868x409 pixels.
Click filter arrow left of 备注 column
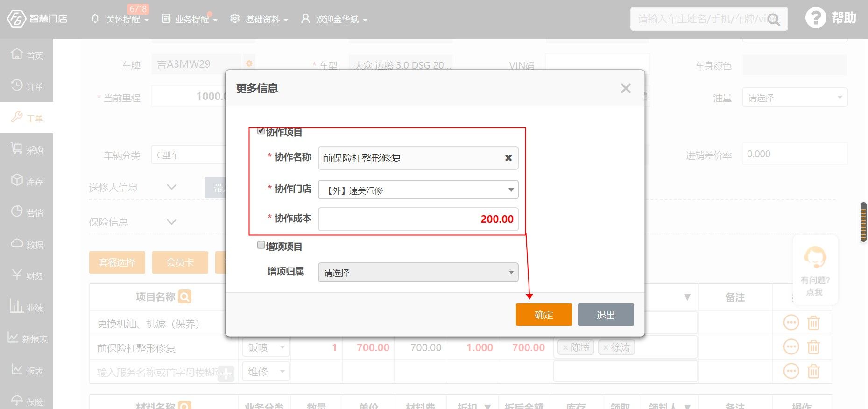click(x=687, y=297)
